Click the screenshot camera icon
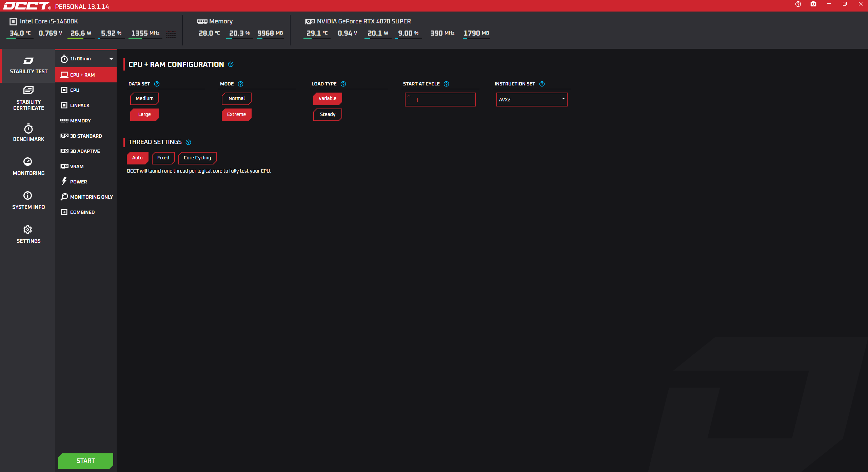 (x=813, y=4)
